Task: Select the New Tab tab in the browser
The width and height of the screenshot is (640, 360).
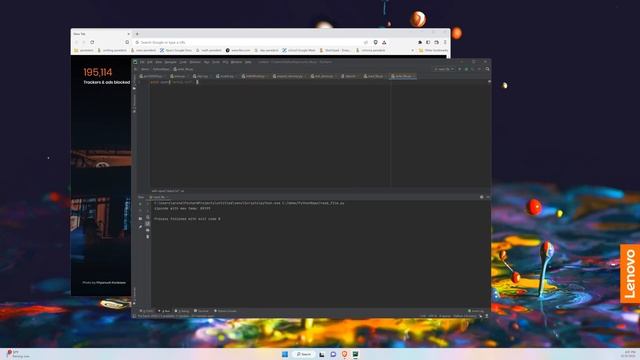Action: [101, 34]
